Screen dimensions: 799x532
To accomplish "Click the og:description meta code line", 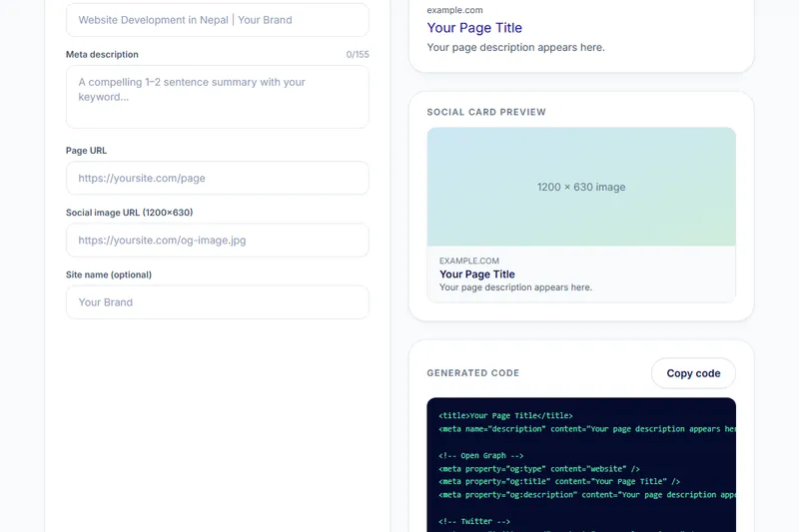I will click(x=587, y=495).
